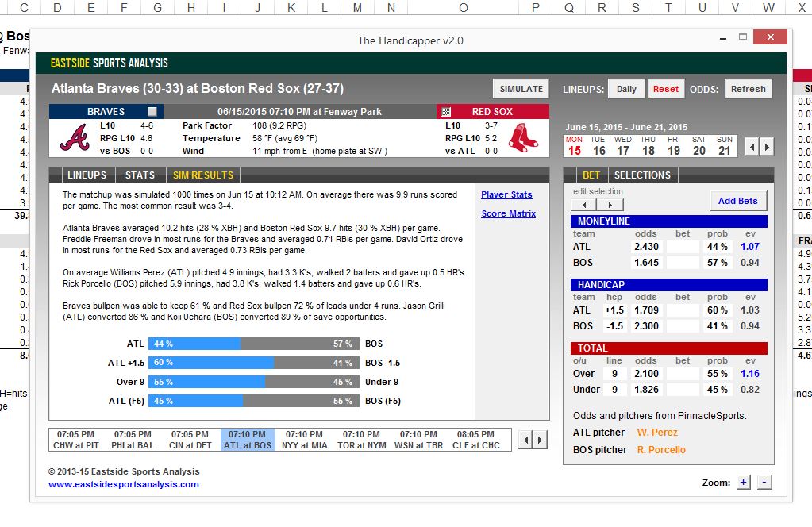Go to next week in calendar

(768, 147)
